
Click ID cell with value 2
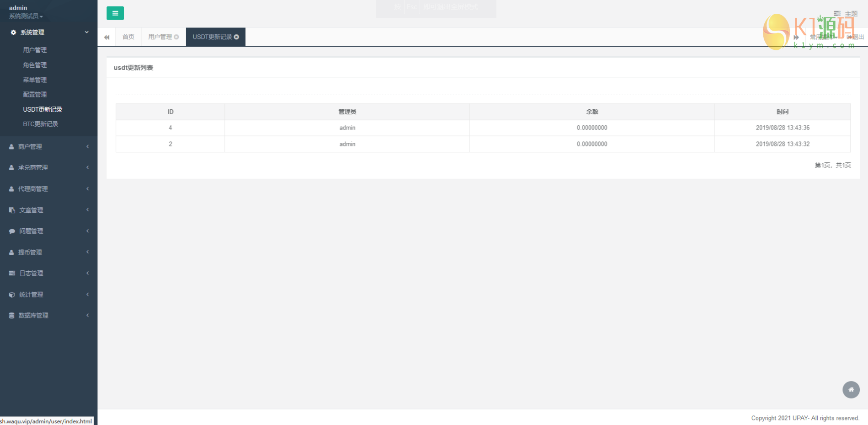coord(170,144)
